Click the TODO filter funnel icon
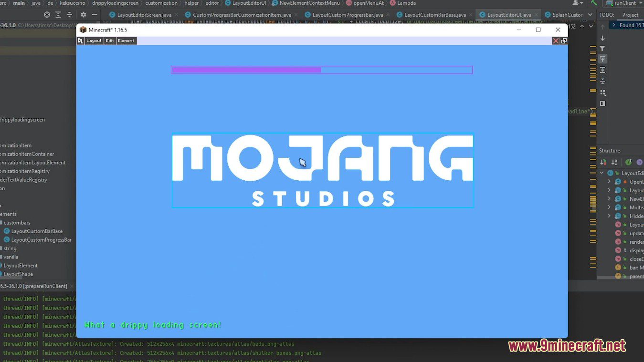The image size is (644, 362). (x=602, y=49)
